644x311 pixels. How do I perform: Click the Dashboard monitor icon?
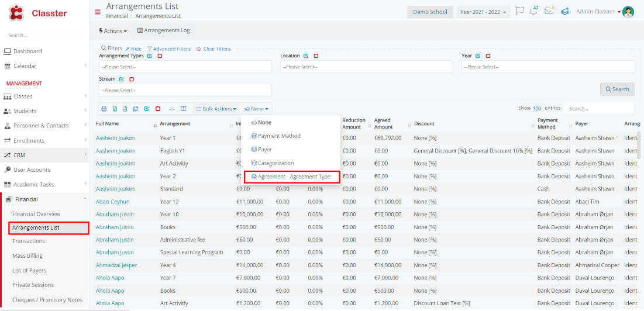(8, 51)
